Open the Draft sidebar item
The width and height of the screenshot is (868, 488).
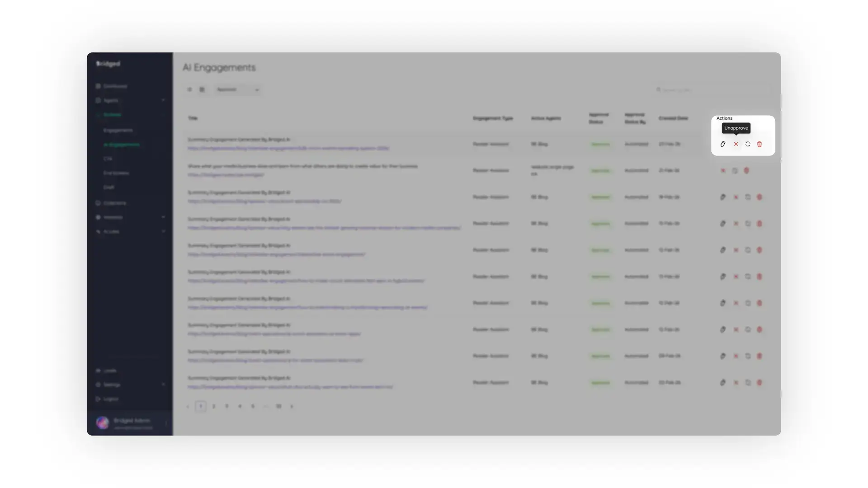(108, 187)
